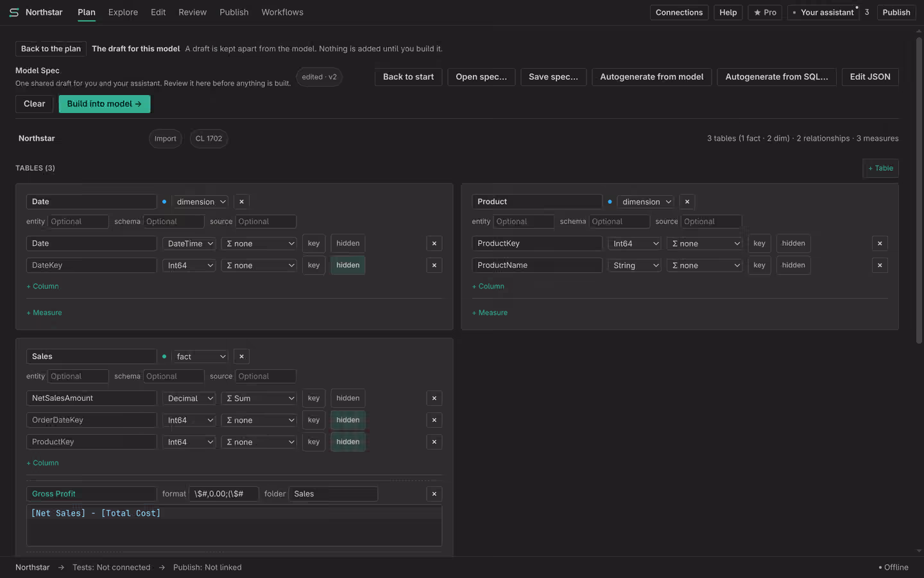Click the top-right Publish button
924x578 pixels.
896,12
